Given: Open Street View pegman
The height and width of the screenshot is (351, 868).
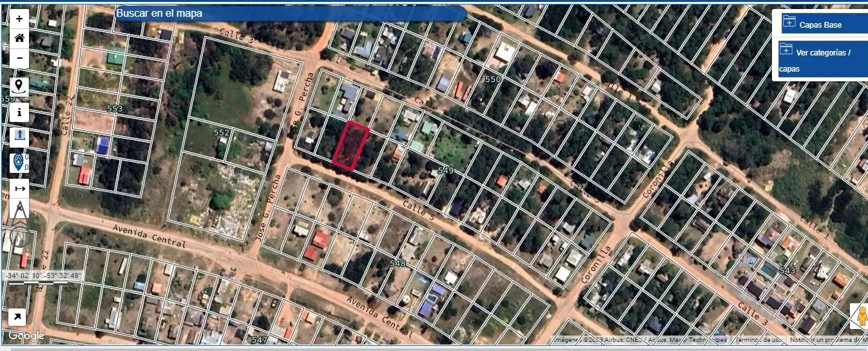Looking at the screenshot, I should coord(859,316).
